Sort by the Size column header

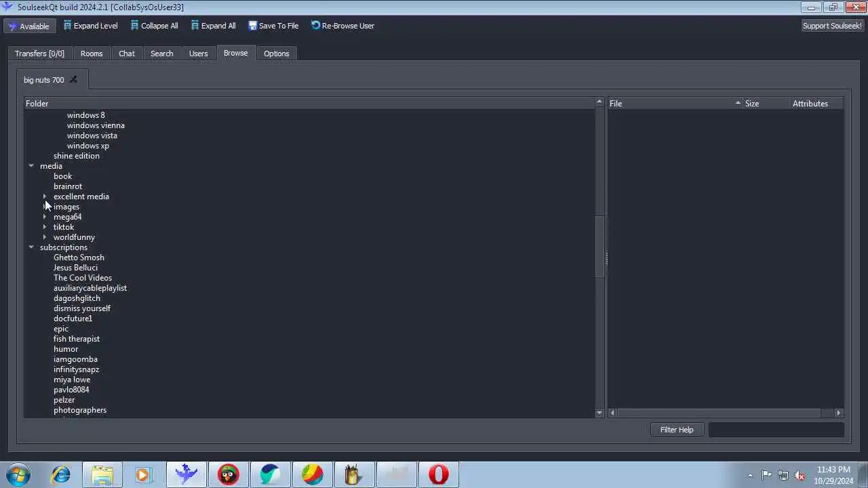[x=766, y=104]
